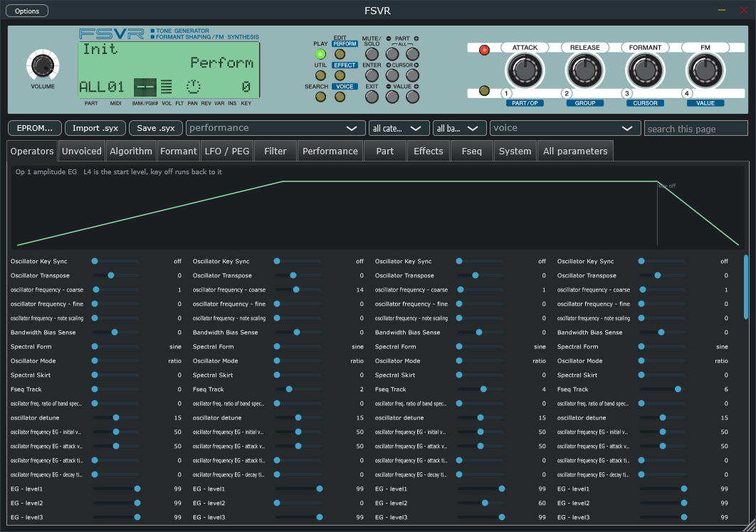Switch to the Algorithm tab
The height and width of the screenshot is (532, 756).
click(x=131, y=151)
